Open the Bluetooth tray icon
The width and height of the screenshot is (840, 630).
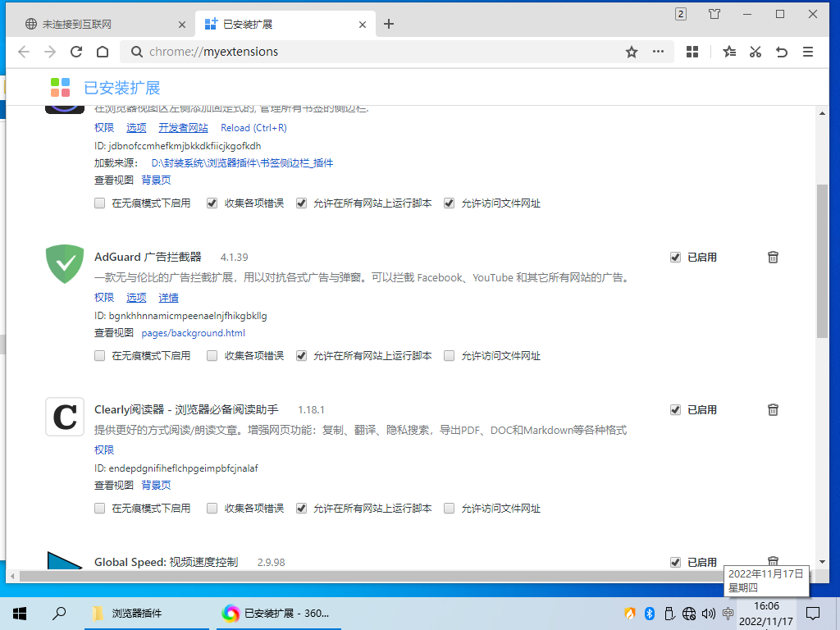coord(650,614)
